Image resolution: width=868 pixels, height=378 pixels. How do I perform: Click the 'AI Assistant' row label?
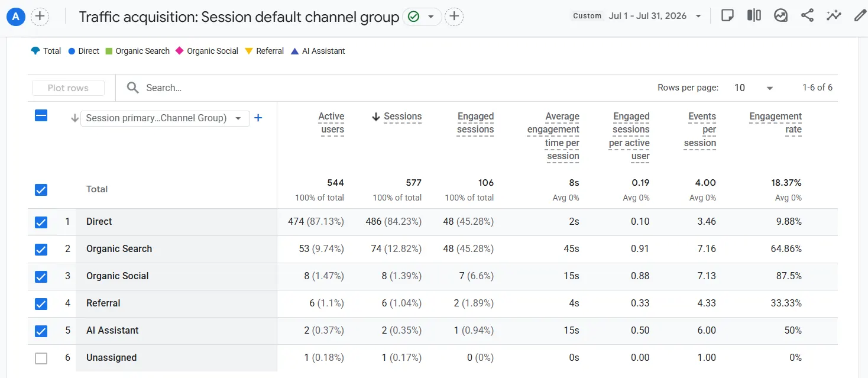(112, 330)
